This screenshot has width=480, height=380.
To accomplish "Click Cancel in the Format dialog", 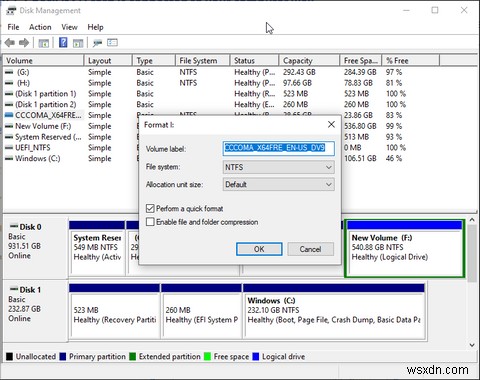I will pos(310,249).
